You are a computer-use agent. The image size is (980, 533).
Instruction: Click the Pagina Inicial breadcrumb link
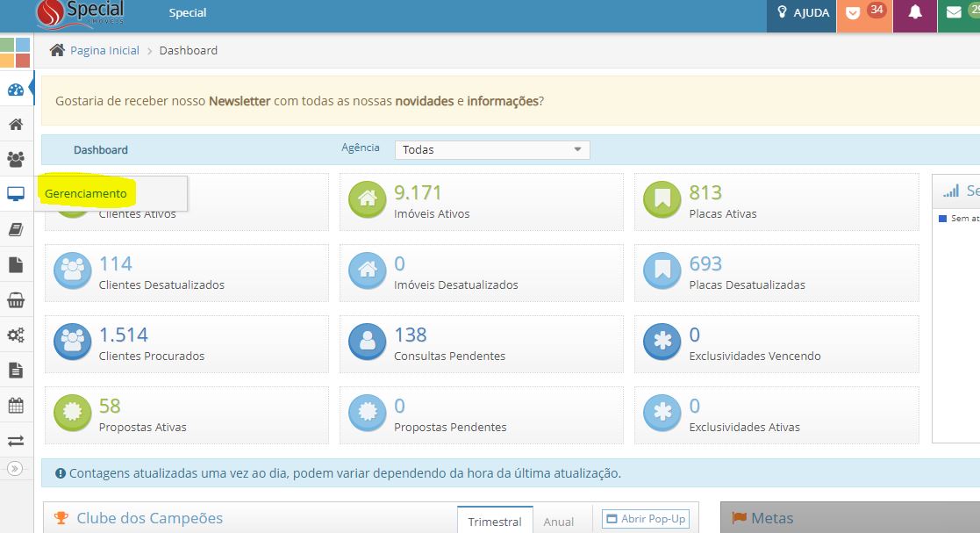point(104,51)
